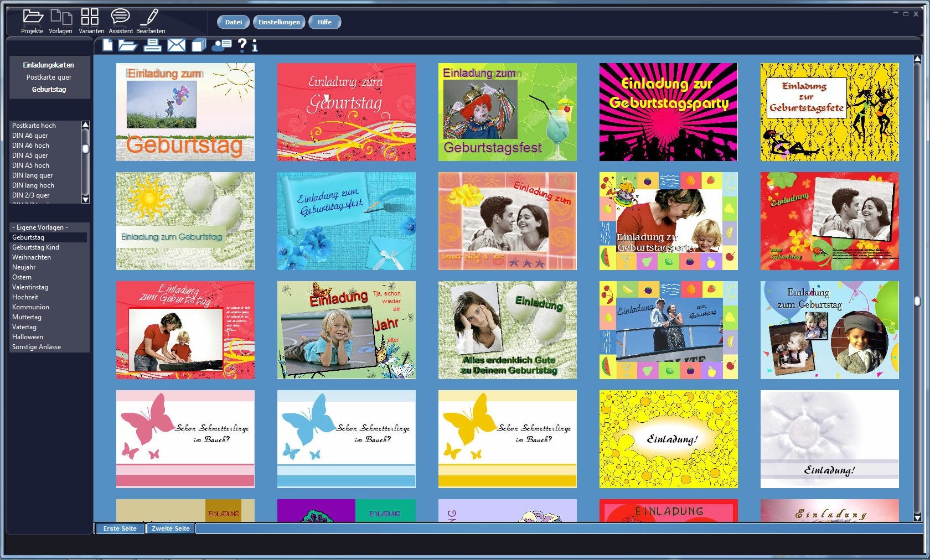Image resolution: width=930 pixels, height=560 pixels.
Task: Click the email envelope icon
Action: pos(177,45)
